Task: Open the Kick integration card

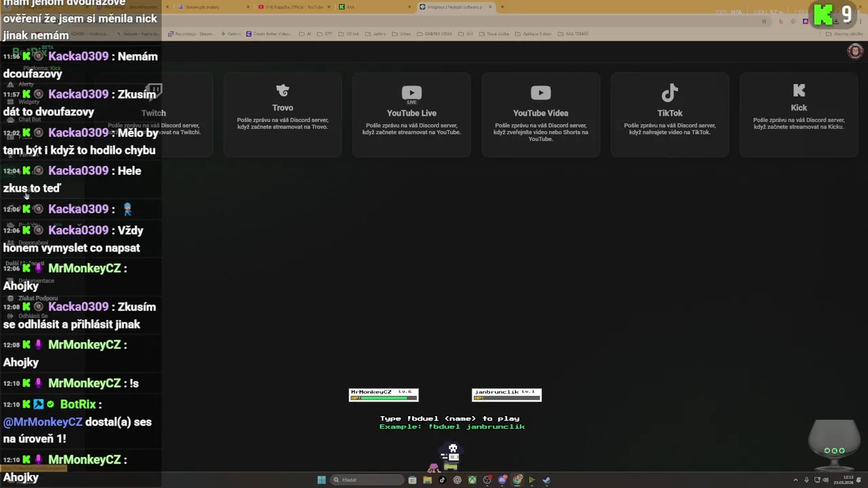Action: click(x=799, y=115)
